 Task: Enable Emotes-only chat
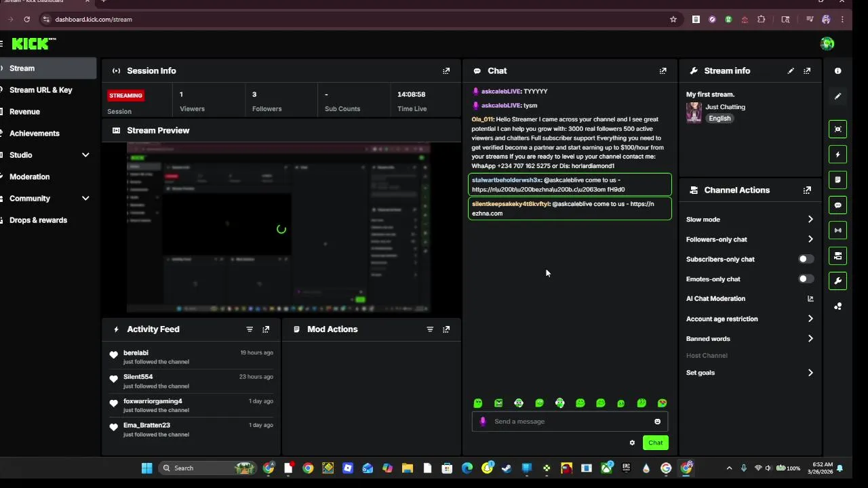(x=806, y=279)
